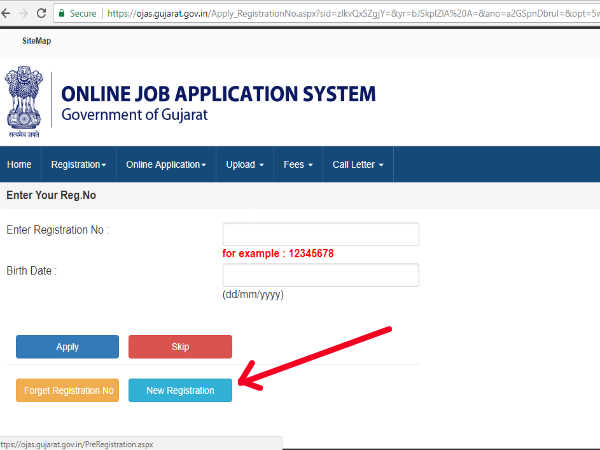Open the Online Application dropdown
This screenshot has width=600, height=450.
166,164
